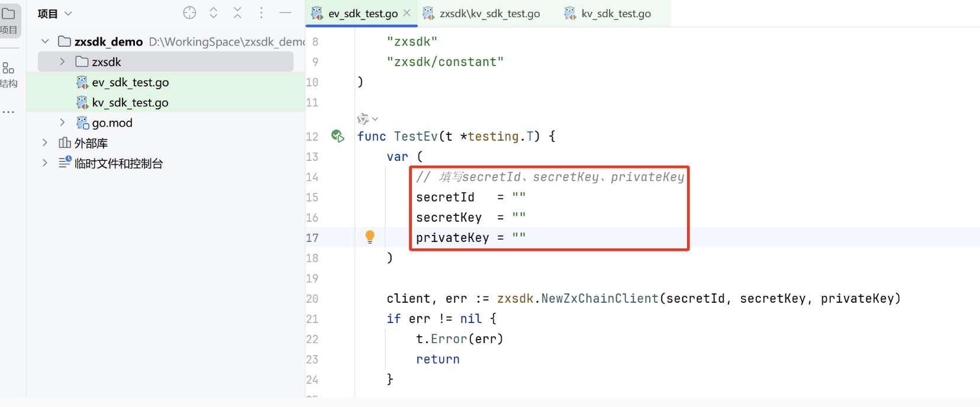Click line number 17 in gutter
The width and height of the screenshot is (980, 407).
312,238
